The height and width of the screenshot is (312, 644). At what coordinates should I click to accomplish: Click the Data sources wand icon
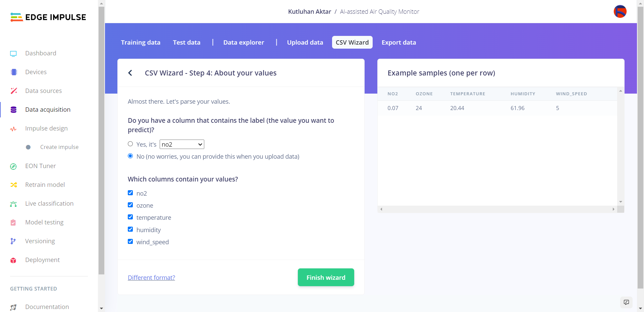pos(14,91)
